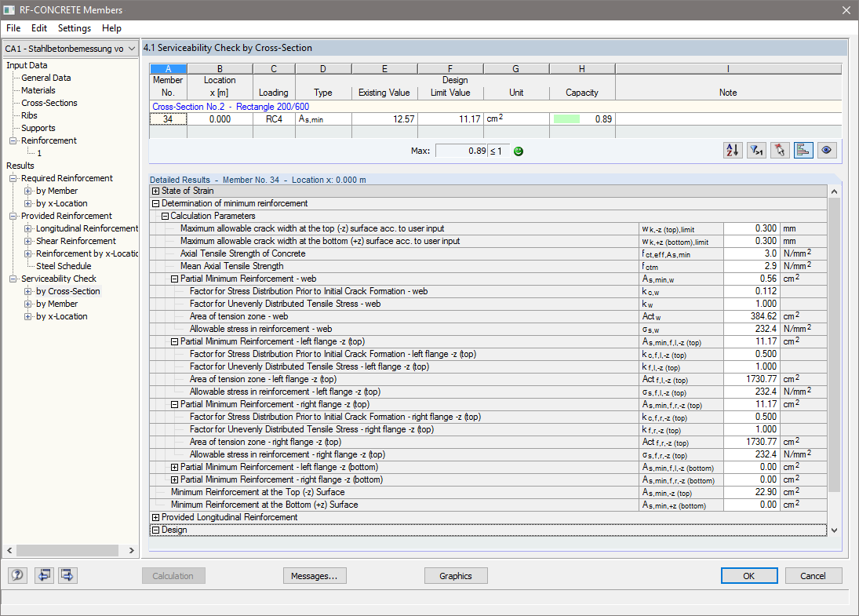Toggle the colored result bars icon

[803, 150]
